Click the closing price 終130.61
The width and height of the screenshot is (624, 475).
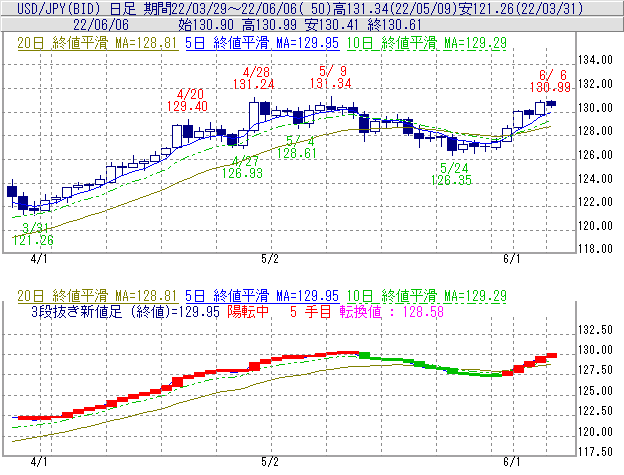395,25
